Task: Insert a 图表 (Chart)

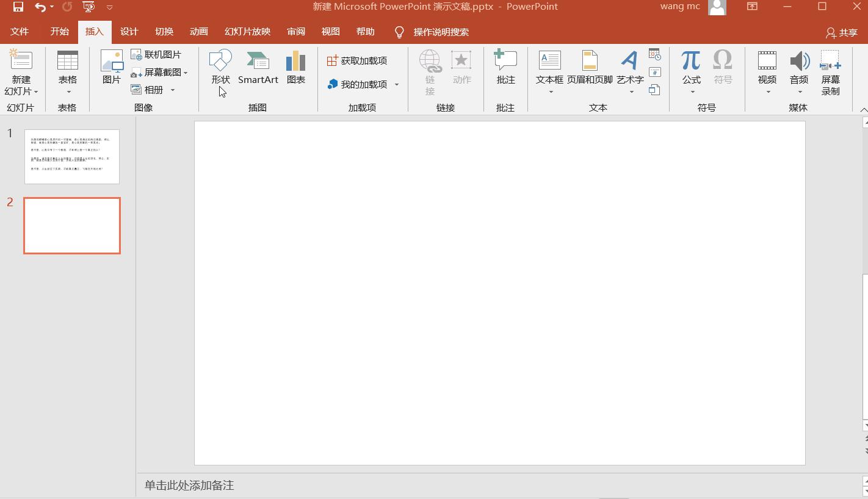Action: (295, 67)
